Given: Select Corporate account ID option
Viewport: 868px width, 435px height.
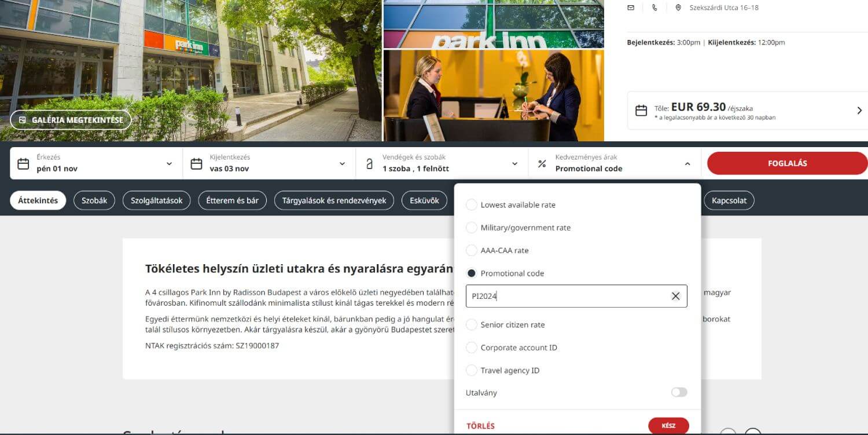Looking at the screenshot, I should (472, 348).
